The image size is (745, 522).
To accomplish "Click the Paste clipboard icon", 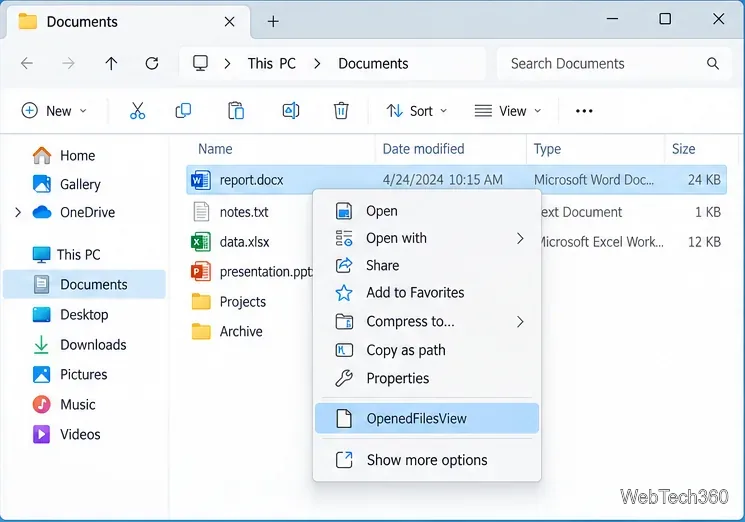I will [x=236, y=111].
